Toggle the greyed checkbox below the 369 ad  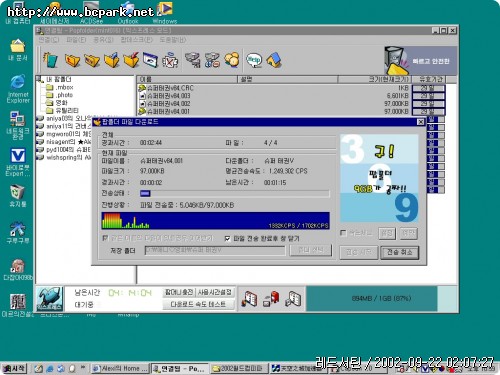tap(343, 233)
